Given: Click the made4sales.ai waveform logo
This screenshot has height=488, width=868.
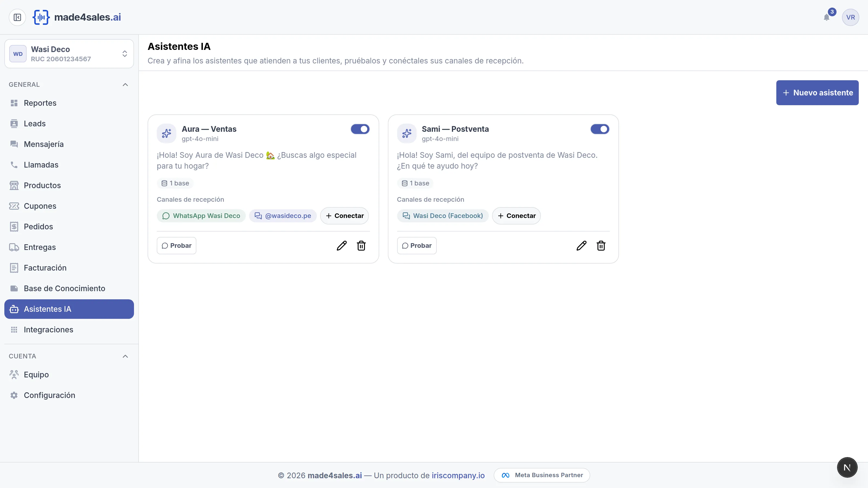Looking at the screenshot, I should 41,17.
